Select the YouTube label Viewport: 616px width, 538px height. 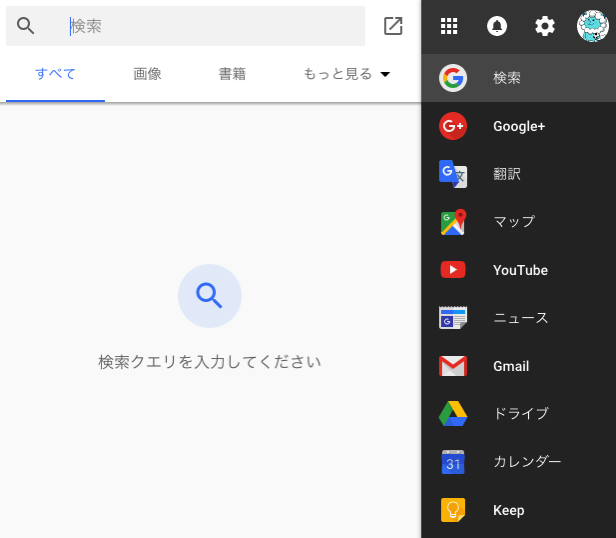click(x=520, y=270)
